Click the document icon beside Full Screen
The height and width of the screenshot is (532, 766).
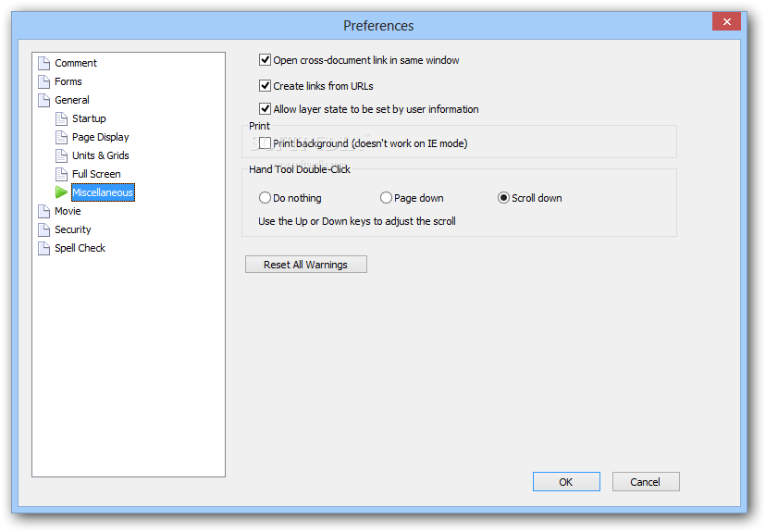point(62,174)
